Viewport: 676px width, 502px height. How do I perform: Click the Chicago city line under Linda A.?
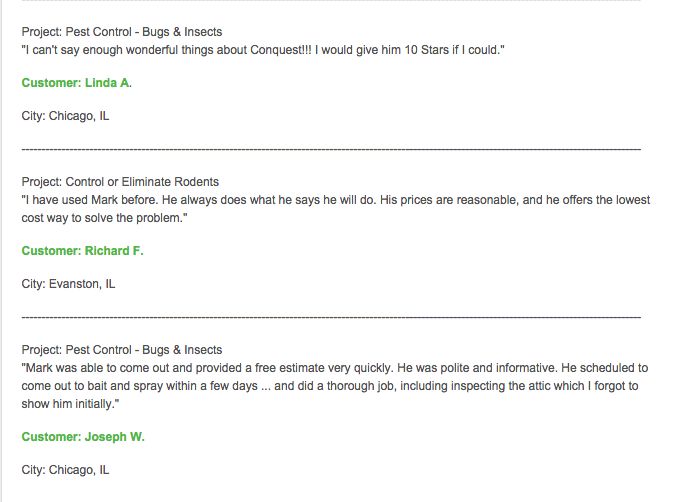click(65, 116)
